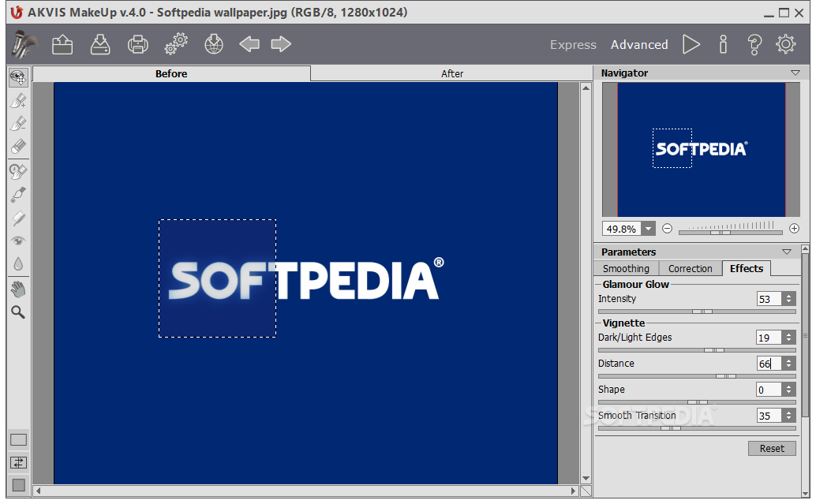Save image toolbar icon
Viewport: 816px width, 504px height.
coord(100,44)
